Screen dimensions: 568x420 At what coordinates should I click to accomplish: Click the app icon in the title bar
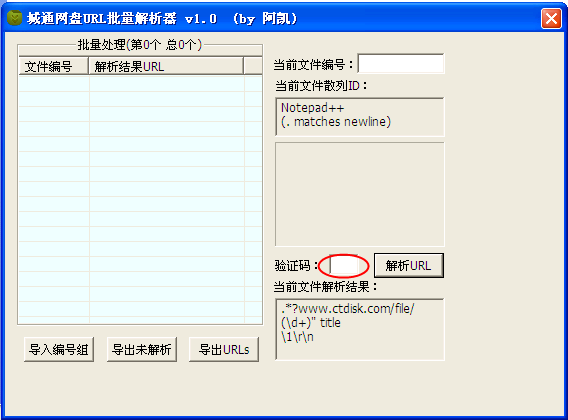14,18
